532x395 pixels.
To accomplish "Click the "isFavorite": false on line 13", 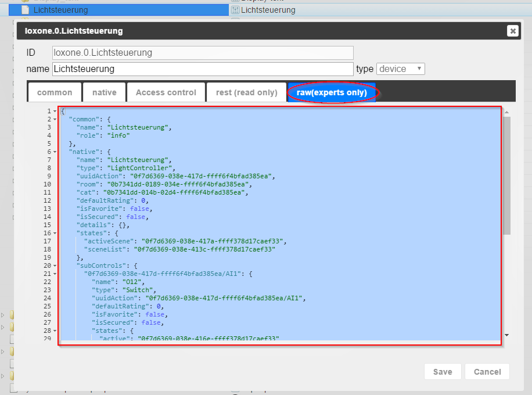I will pyautogui.click(x=114, y=209).
